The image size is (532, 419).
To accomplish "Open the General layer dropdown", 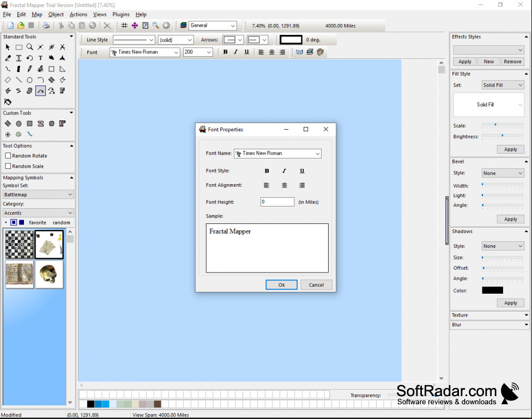I will (233, 26).
